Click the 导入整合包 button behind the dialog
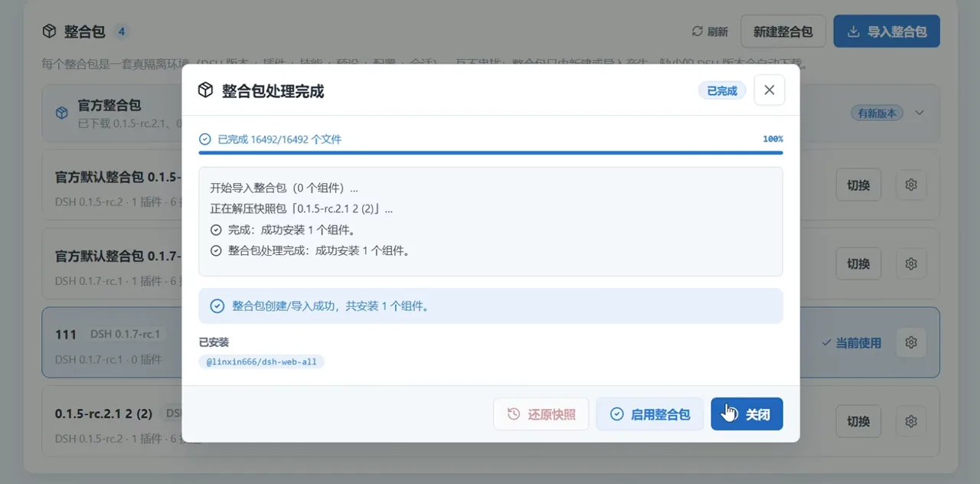 887,31
